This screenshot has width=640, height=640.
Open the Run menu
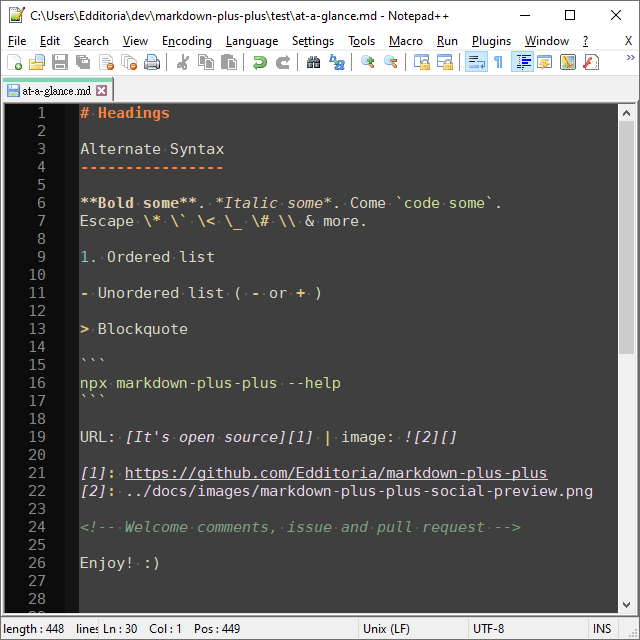click(x=447, y=41)
